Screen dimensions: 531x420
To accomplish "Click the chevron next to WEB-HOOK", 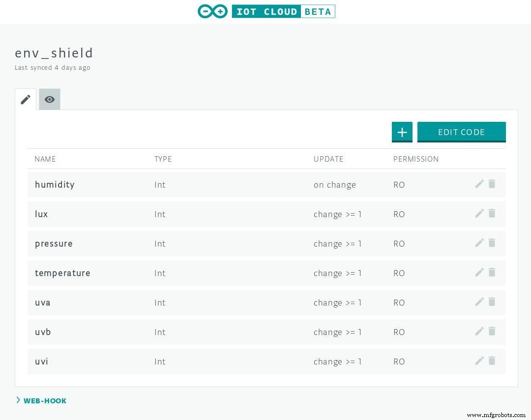I will [x=18, y=400].
